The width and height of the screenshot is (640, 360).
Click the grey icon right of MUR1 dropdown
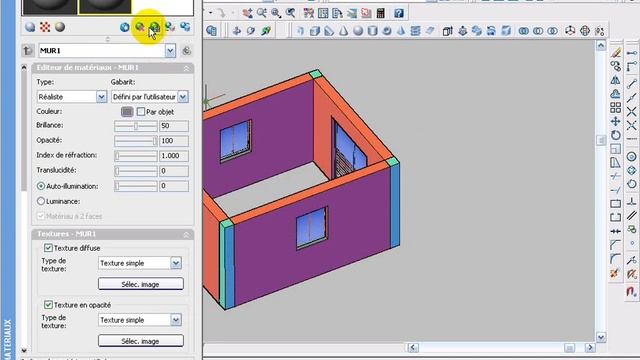click(x=187, y=51)
